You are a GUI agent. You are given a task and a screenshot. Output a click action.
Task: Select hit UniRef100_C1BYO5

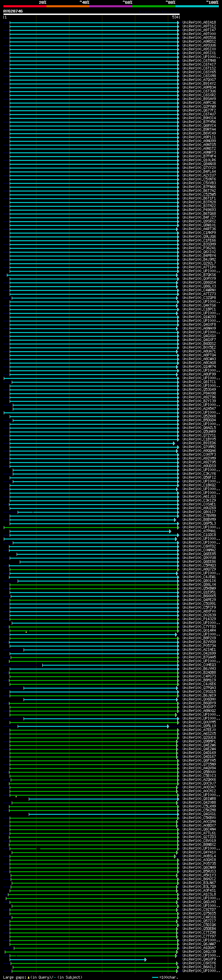point(199,439)
